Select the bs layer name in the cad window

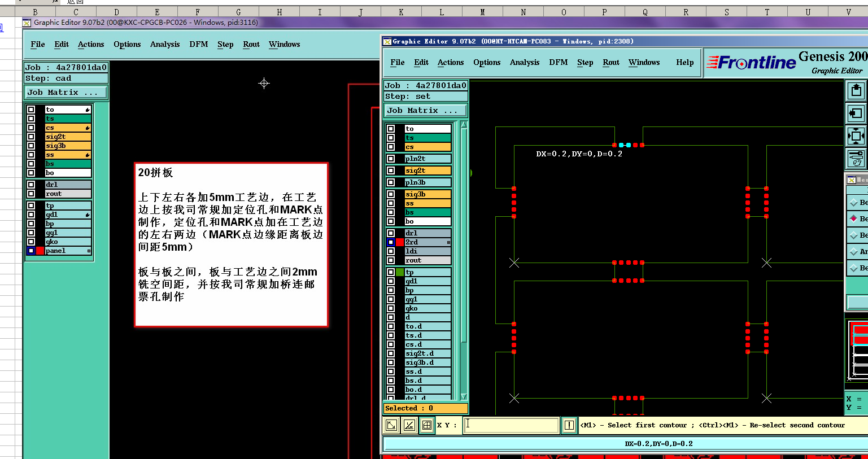[x=68, y=164]
